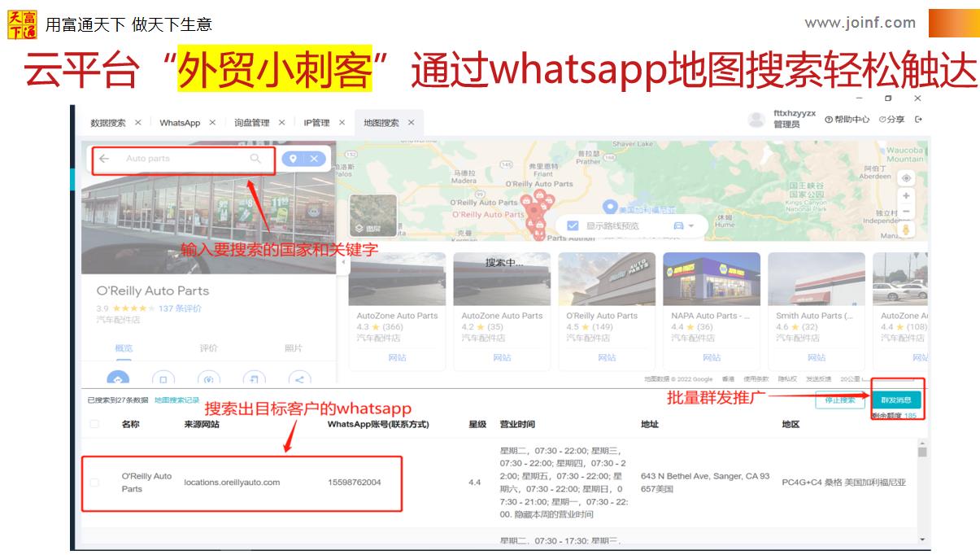The height and width of the screenshot is (555, 980).
Task: Click 网站 link on AutoZone 4.2 (35) card
Action: tap(502, 357)
